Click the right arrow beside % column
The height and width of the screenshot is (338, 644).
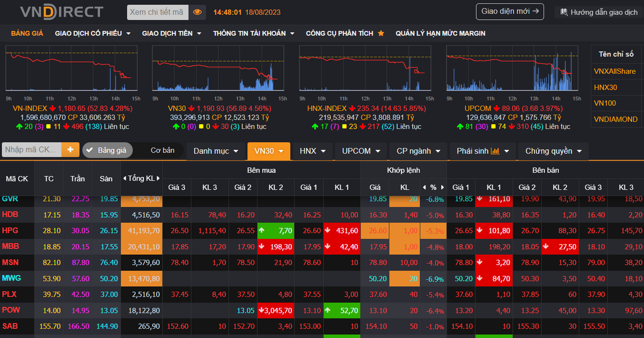tap(442, 187)
